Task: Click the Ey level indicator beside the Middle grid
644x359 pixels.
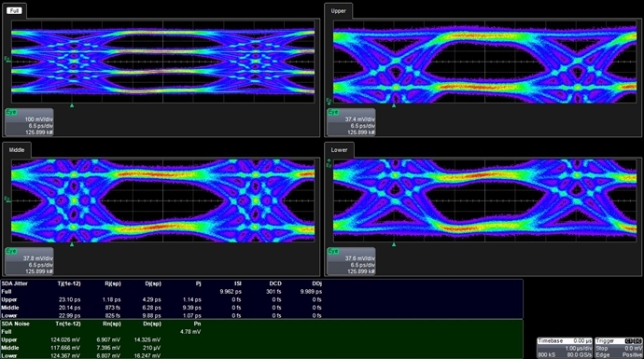Action: click(7, 199)
